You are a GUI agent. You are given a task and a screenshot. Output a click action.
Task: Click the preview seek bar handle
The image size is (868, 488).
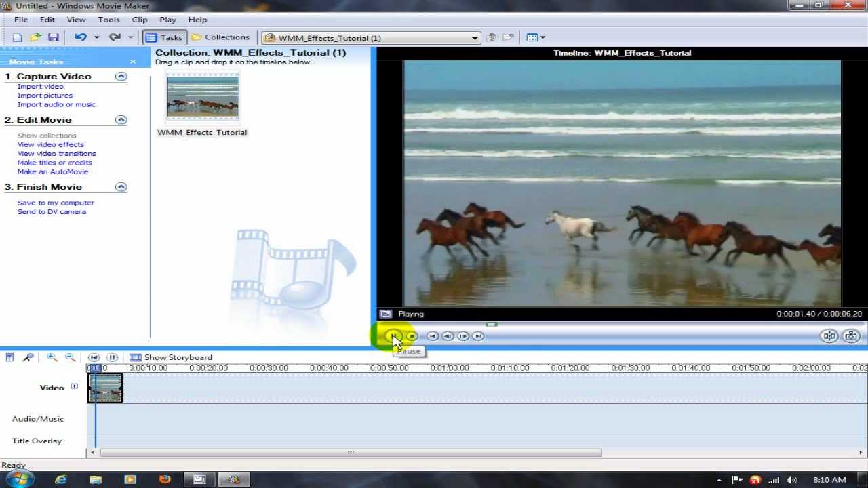pyautogui.click(x=492, y=325)
